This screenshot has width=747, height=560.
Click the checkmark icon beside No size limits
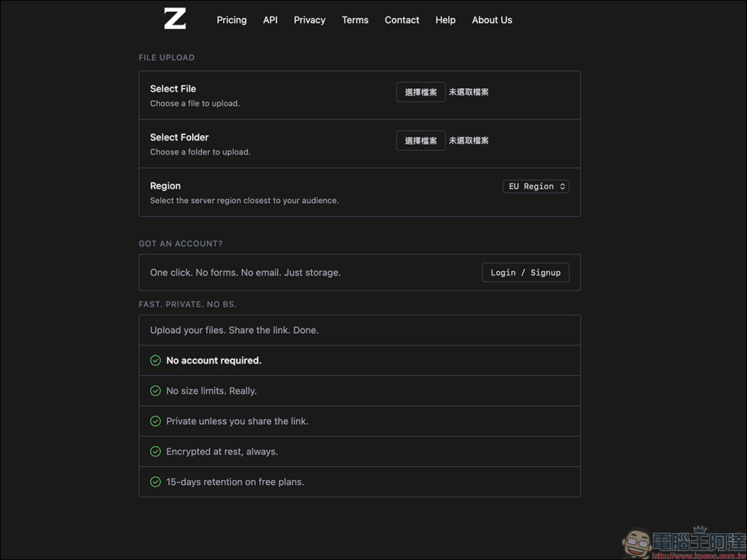coord(155,391)
